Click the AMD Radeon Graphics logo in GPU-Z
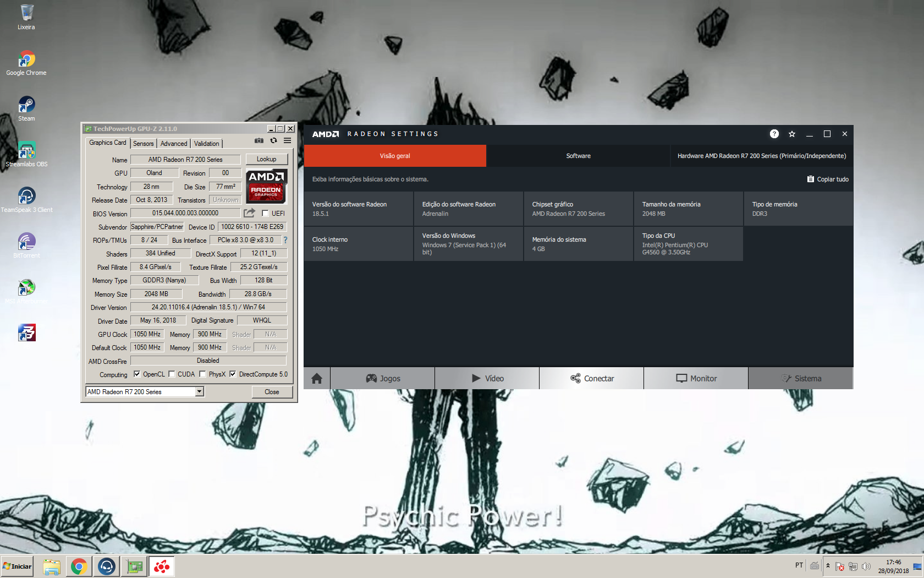The image size is (924, 578). (x=266, y=186)
